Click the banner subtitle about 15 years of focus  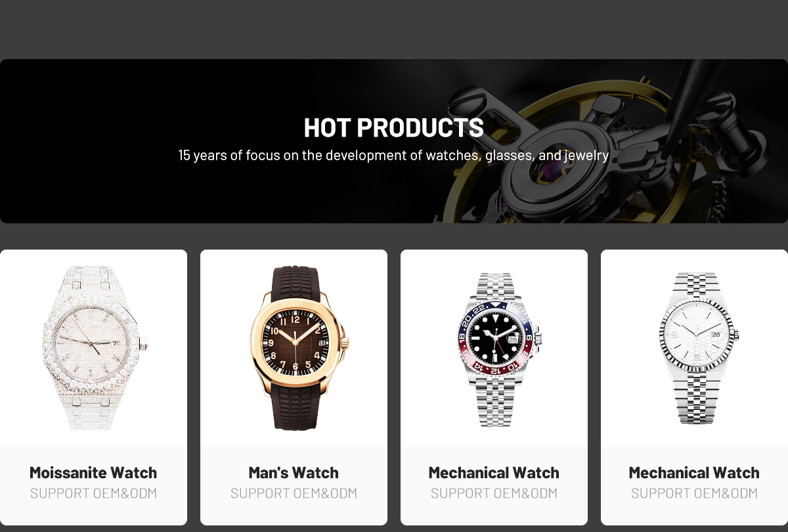pyautogui.click(x=394, y=156)
